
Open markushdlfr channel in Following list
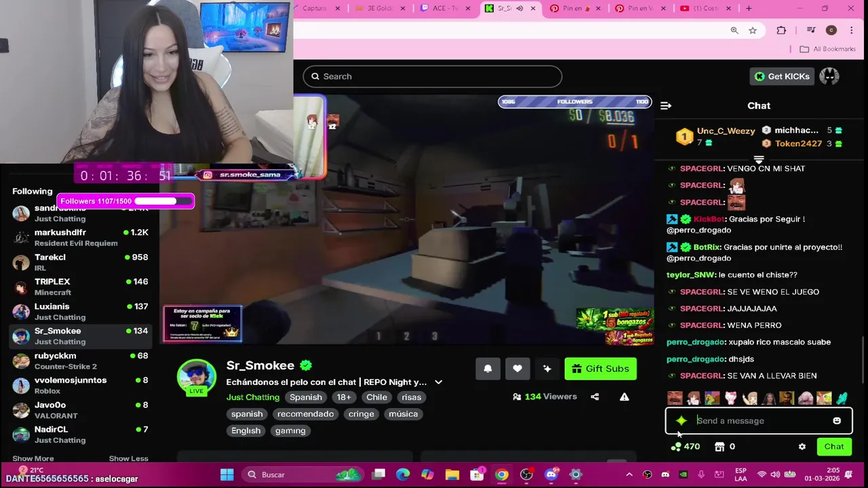pyautogui.click(x=80, y=238)
